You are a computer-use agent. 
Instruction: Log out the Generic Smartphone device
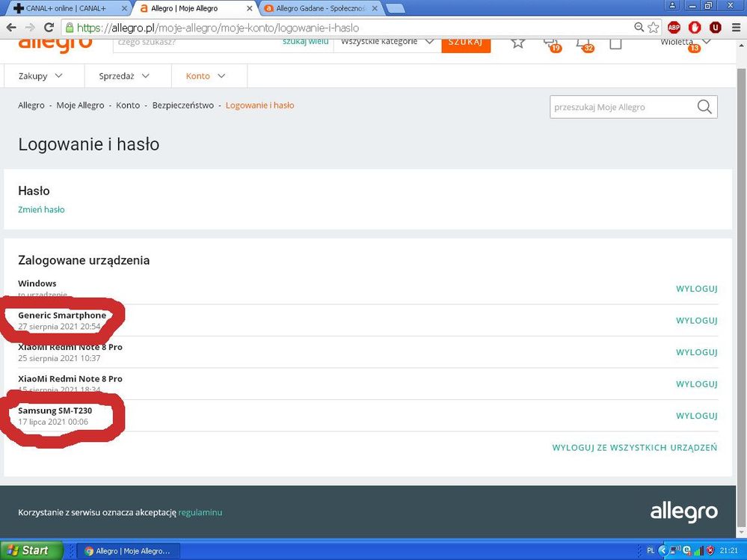pos(696,321)
